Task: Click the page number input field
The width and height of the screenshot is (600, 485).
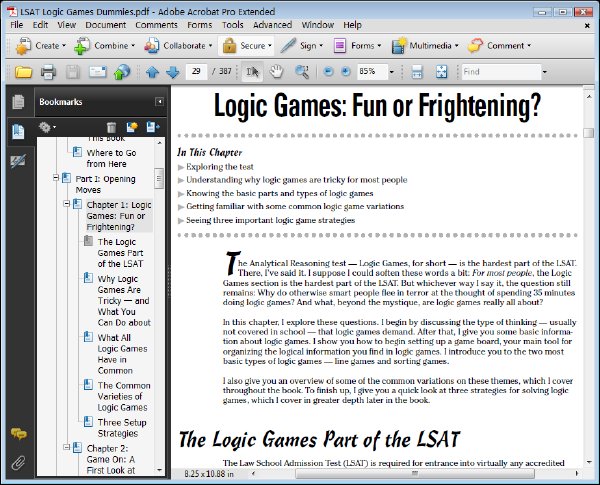Action: (196, 72)
